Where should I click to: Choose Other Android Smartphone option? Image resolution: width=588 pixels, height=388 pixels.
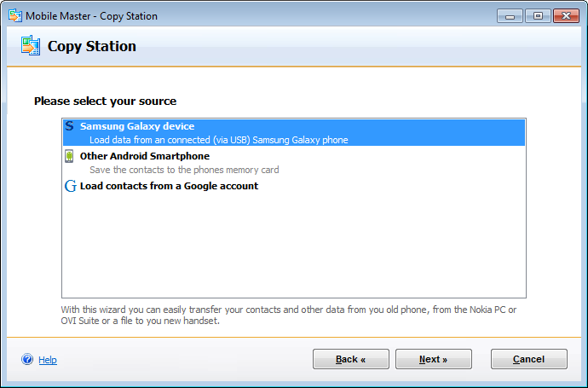[145, 156]
